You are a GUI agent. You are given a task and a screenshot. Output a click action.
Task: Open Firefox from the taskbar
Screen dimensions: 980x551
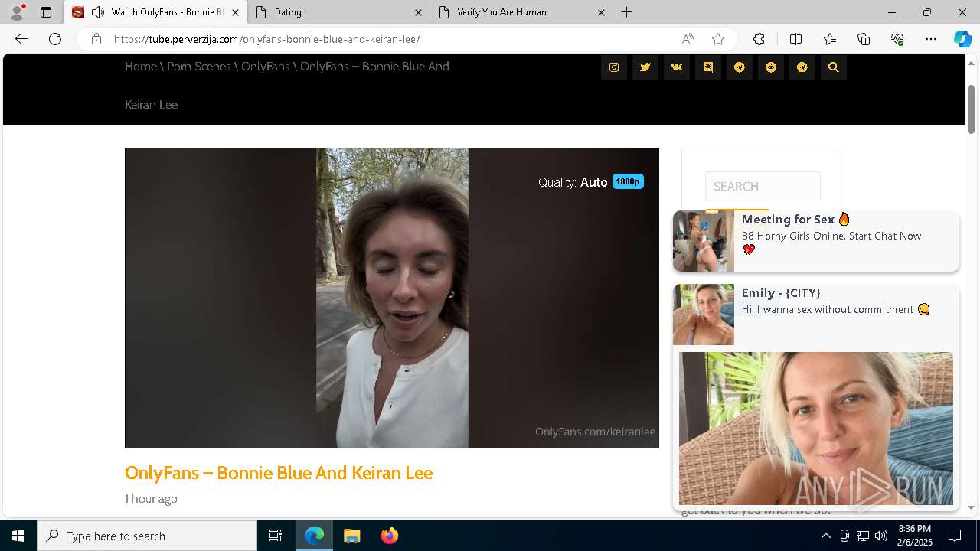(x=389, y=536)
